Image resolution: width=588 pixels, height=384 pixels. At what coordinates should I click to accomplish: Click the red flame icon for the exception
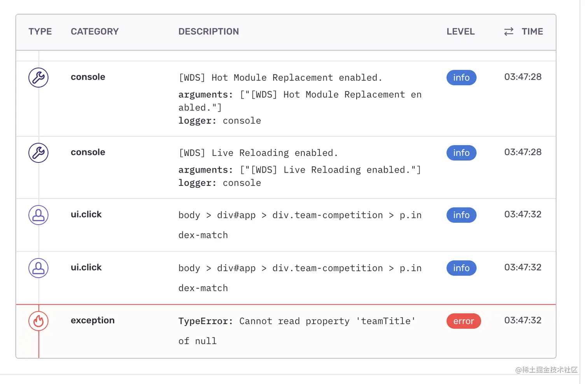pyautogui.click(x=38, y=321)
